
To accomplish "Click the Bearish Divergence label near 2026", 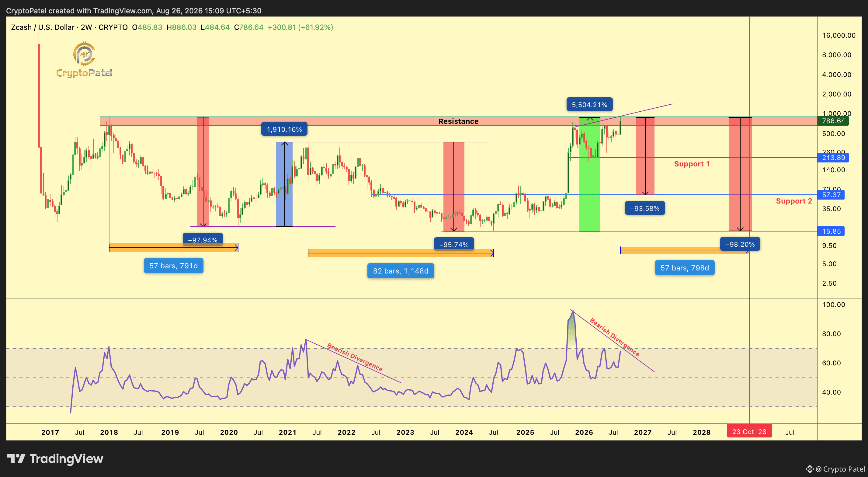I will [x=615, y=337].
